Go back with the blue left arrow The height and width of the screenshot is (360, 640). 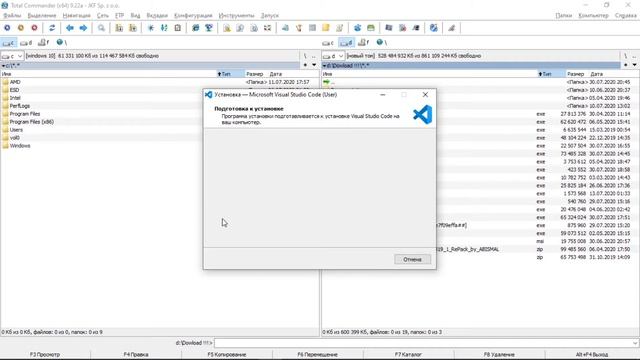click(x=70, y=28)
